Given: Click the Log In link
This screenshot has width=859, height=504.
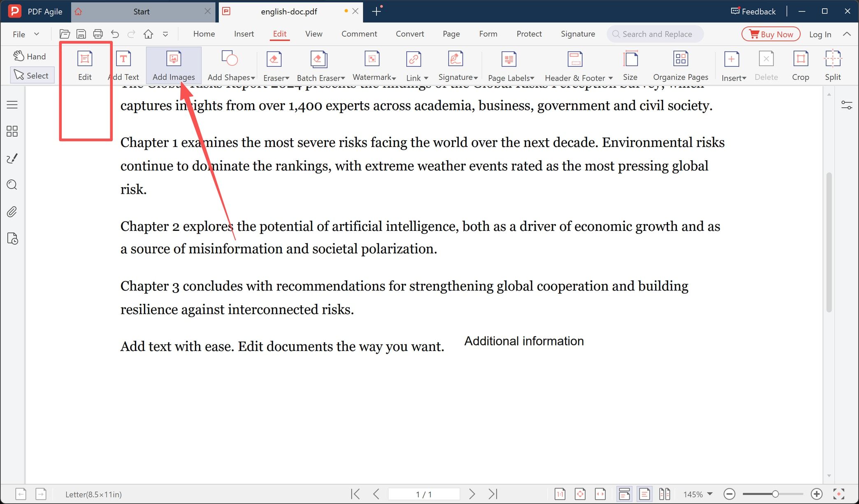Looking at the screenshot, I should click(x=820, y=35).
